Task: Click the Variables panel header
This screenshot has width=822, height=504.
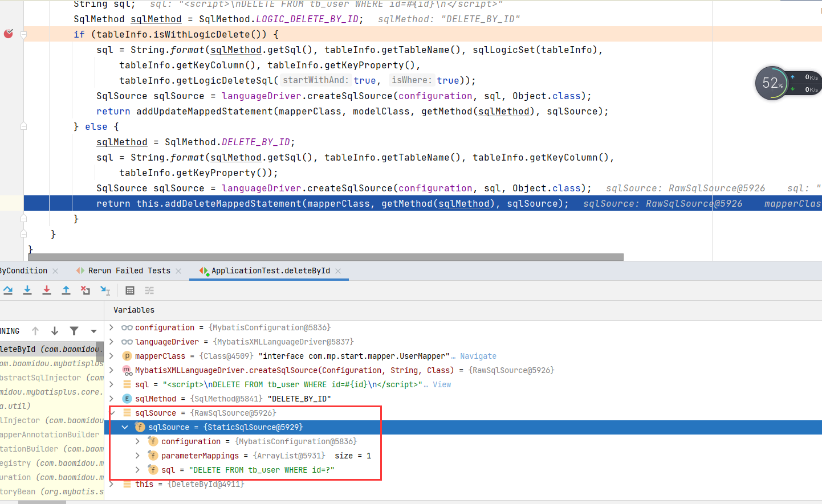Action: pos(134,310)
